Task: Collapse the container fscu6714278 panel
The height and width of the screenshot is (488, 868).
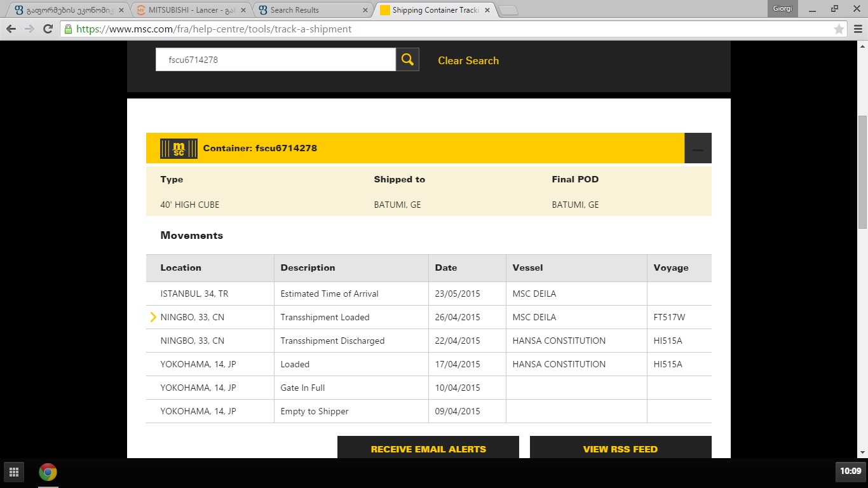Action: (698, 148)
